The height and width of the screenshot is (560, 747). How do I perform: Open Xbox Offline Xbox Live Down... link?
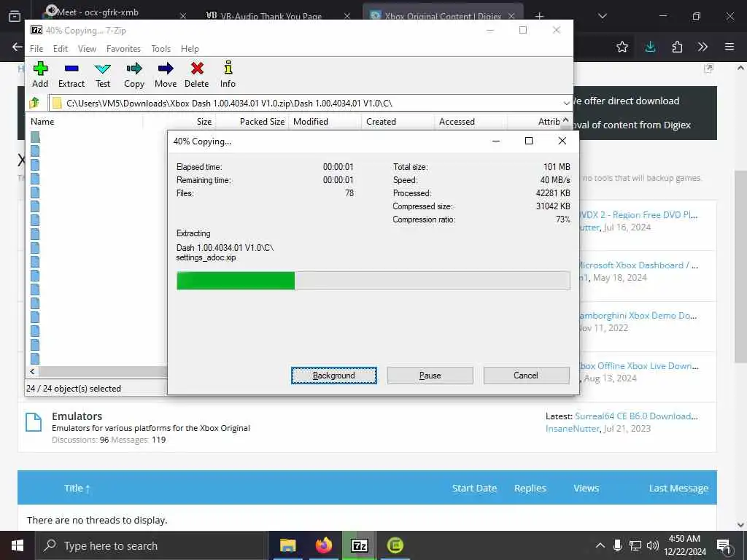point(638,366)
